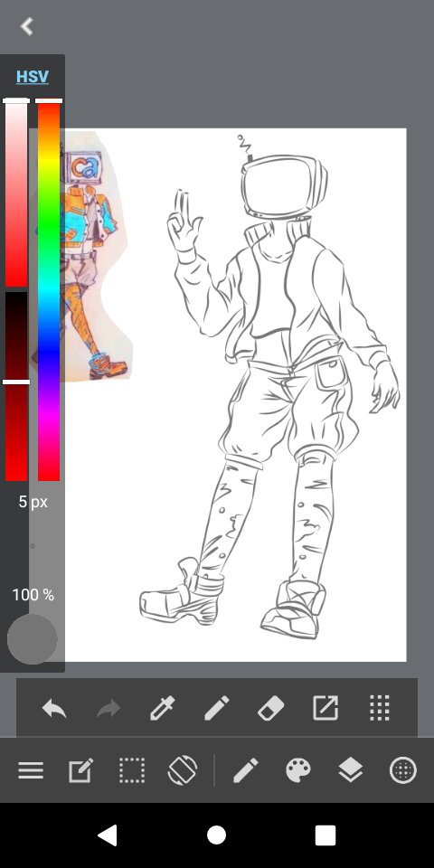
Task: Click the rainbow hue slider bar
Action: [49, 290]
